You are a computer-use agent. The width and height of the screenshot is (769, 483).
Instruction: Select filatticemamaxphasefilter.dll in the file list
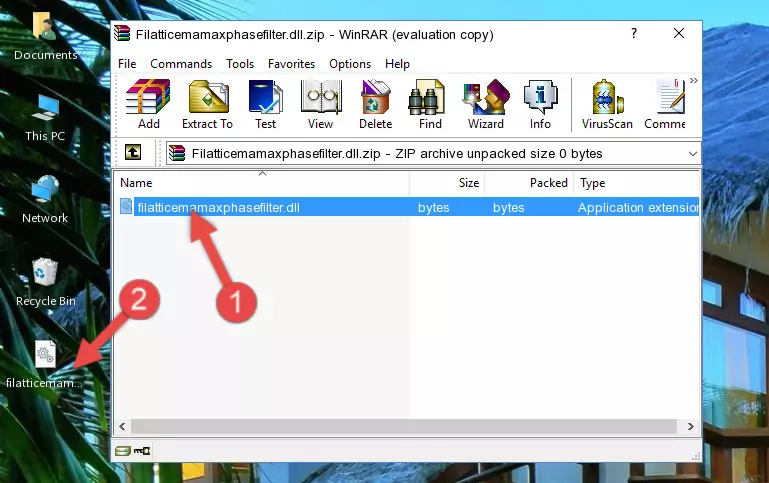pyautogui.click(x=218, y=207)
